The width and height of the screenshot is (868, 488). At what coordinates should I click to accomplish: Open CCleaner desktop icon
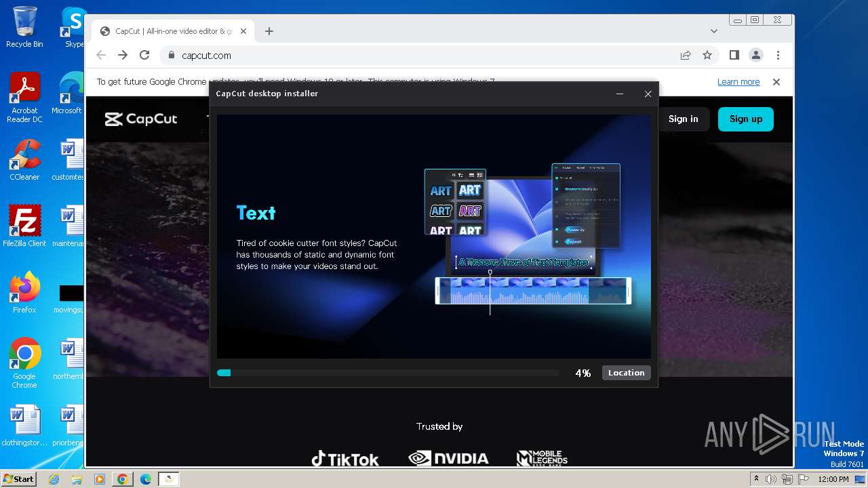pos(24,160)
